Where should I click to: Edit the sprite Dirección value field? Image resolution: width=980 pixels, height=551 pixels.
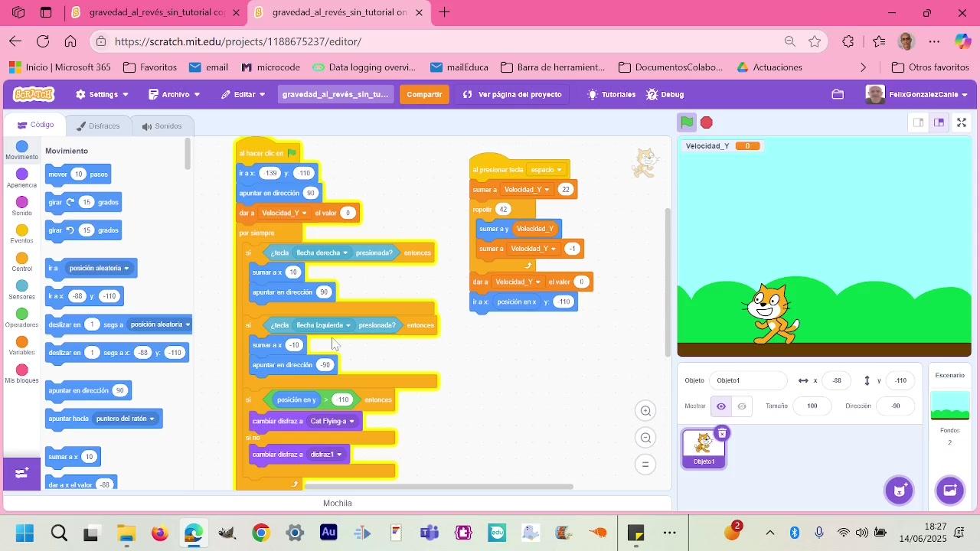[x=896, y=406]
